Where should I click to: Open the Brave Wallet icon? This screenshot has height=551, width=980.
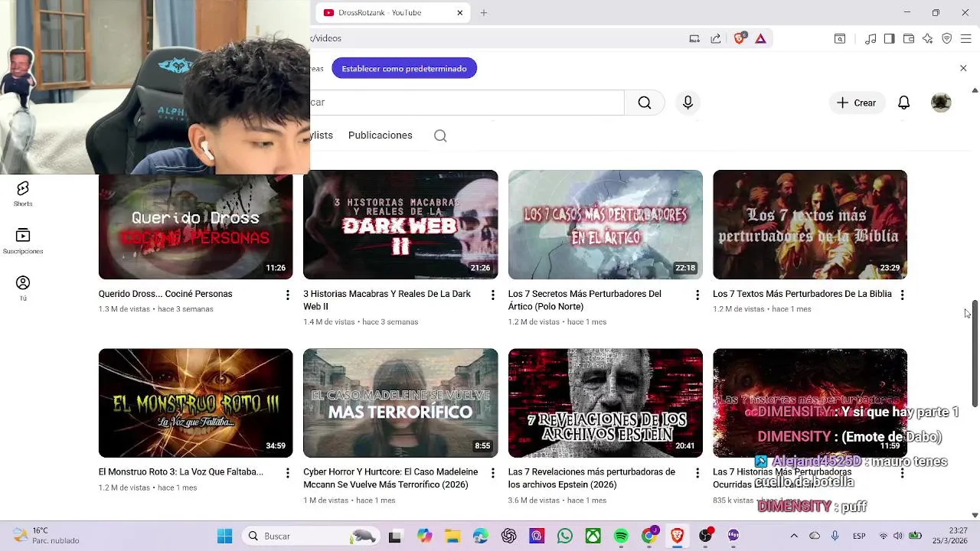point(909,38)
